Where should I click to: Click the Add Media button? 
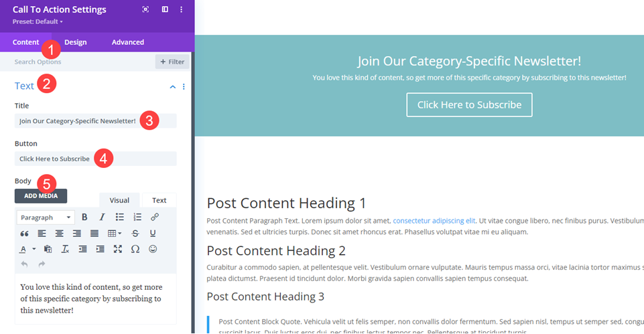coord(41,195)
